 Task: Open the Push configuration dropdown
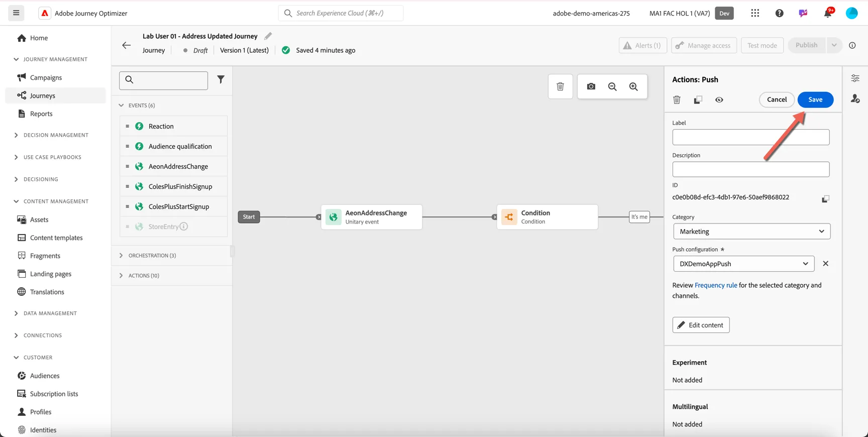click(743, 264)
